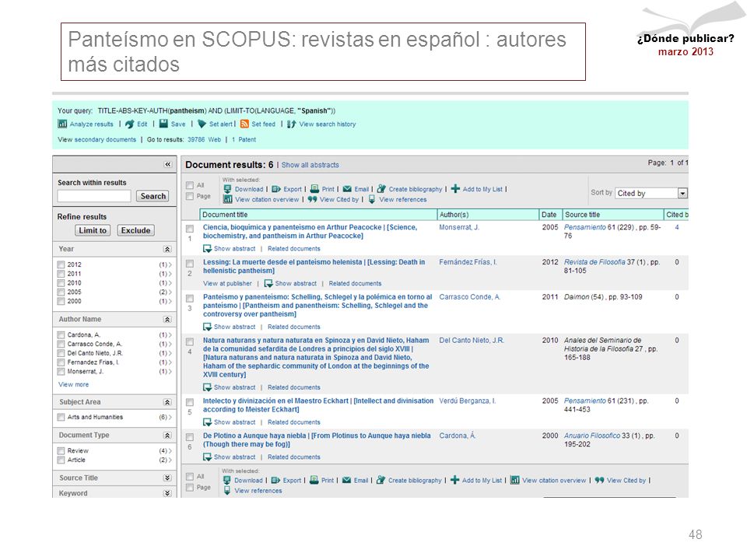Viewport: 747px width, 560px height.
Task: Click the Edit query pencil icon
Action: (x=130, y=124)
